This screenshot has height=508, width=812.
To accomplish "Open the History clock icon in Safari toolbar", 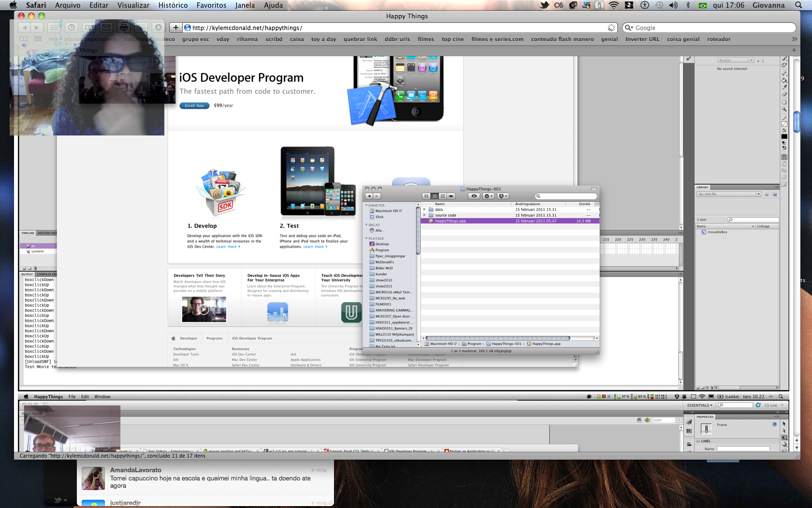I will click(x=72, y=28).
